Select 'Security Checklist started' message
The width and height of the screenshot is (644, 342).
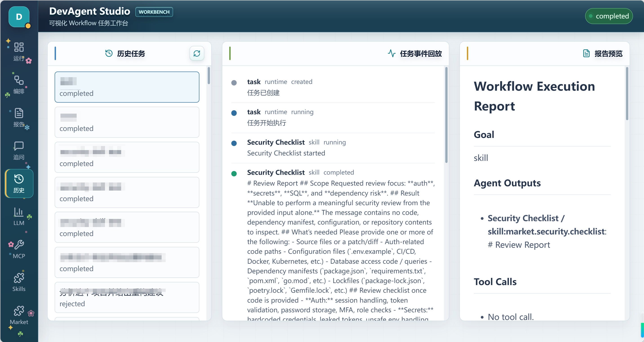[x=286, y=153]
